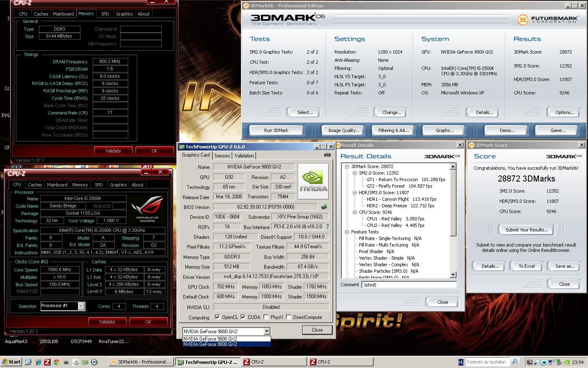Click the ROG logo in CPU-Z
This screenshot has height=368, width=588.
[x=147, y=209]
